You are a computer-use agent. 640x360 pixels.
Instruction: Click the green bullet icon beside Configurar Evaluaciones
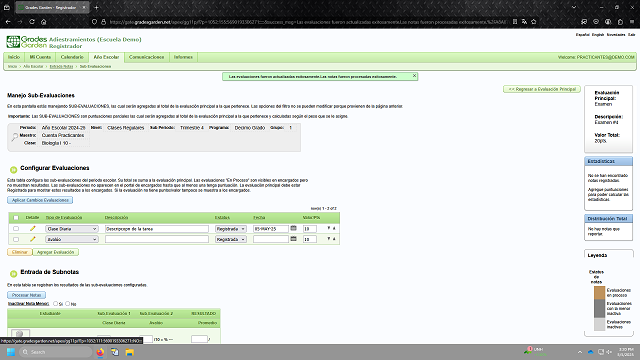click(13, 169)
